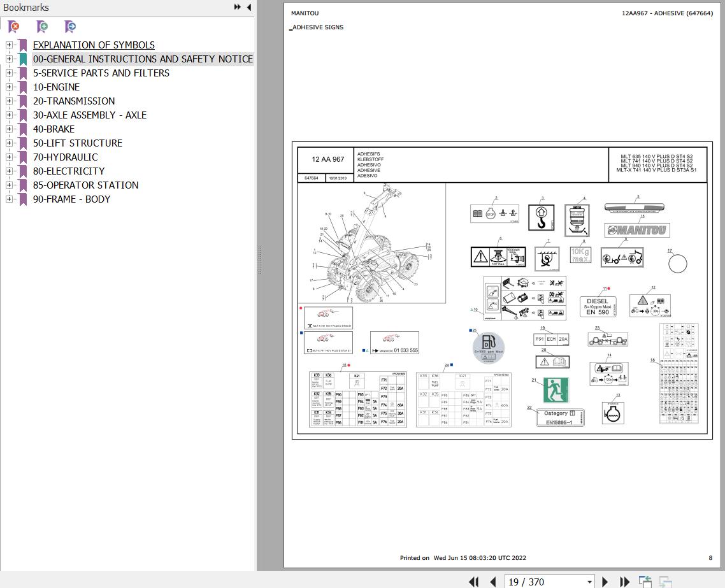
Task: Expand the 90-FRAME - BODY bookmark node
Action: 9,199
